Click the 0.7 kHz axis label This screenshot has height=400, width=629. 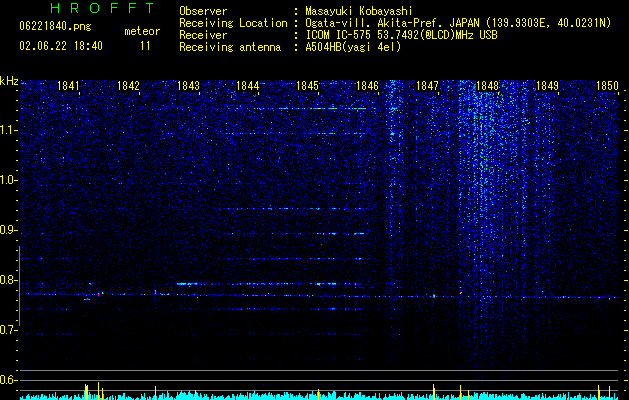[x=8, y=330]
